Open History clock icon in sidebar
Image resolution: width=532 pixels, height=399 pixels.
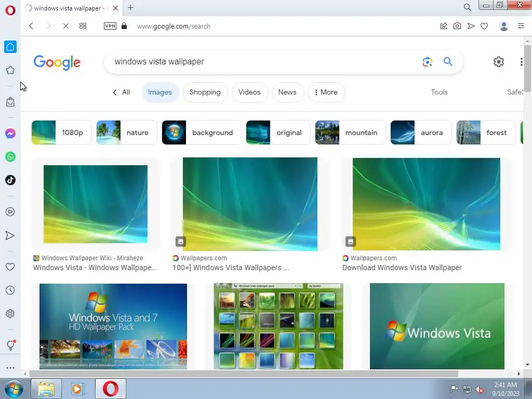click(x=10, y=290)
